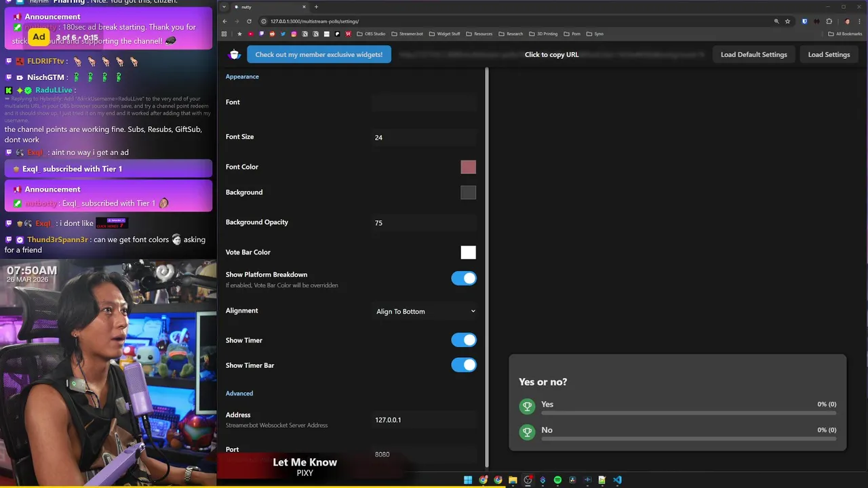Open the Vote Bar Color swatch

468,252
